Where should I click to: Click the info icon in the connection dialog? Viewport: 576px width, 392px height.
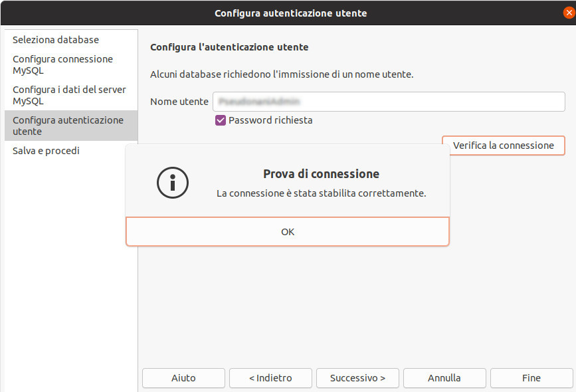pos(173,181)
